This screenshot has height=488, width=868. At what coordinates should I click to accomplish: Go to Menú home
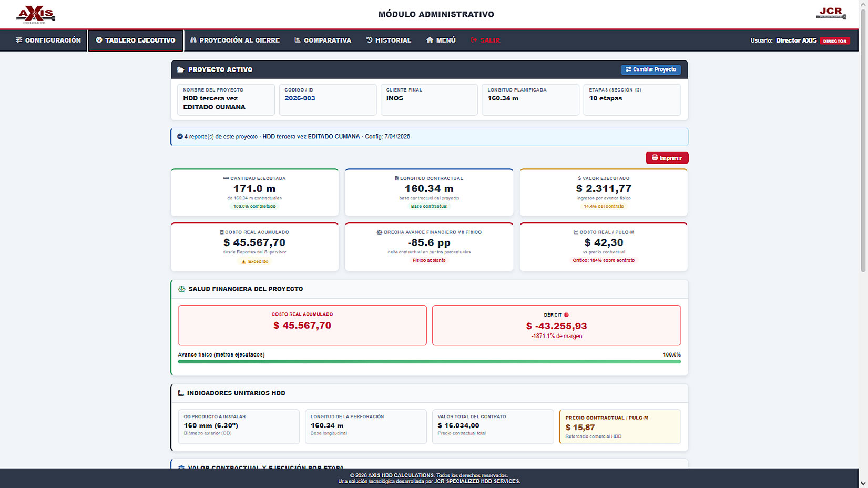pos(441,40)
